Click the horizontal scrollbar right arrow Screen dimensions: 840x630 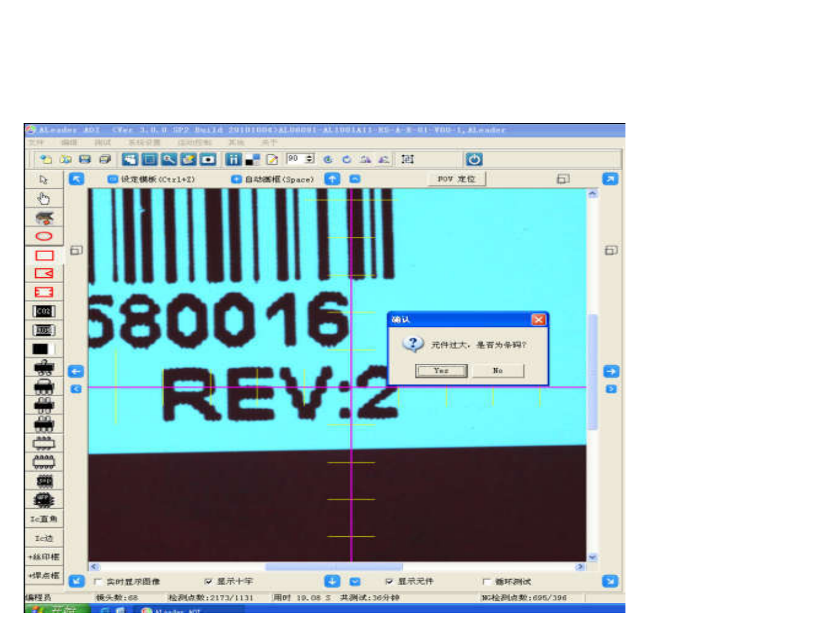(580, 567)
